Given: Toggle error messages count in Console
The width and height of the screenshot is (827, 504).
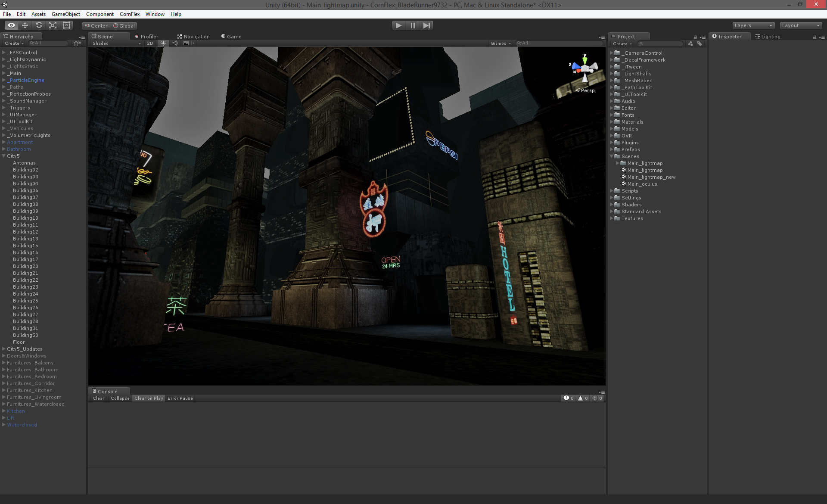Looking at the screenshot, I should [597, 398].
